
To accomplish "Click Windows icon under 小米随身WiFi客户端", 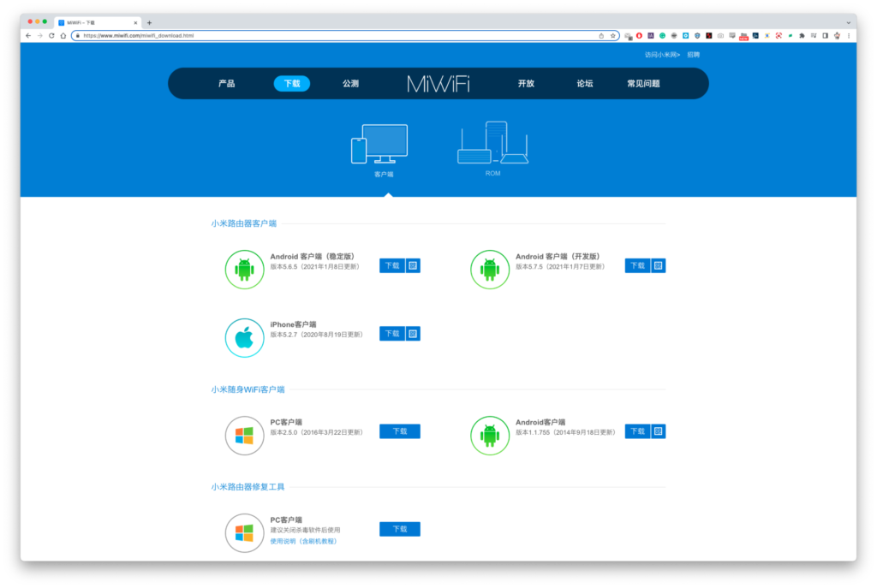I will pos(244,436).
